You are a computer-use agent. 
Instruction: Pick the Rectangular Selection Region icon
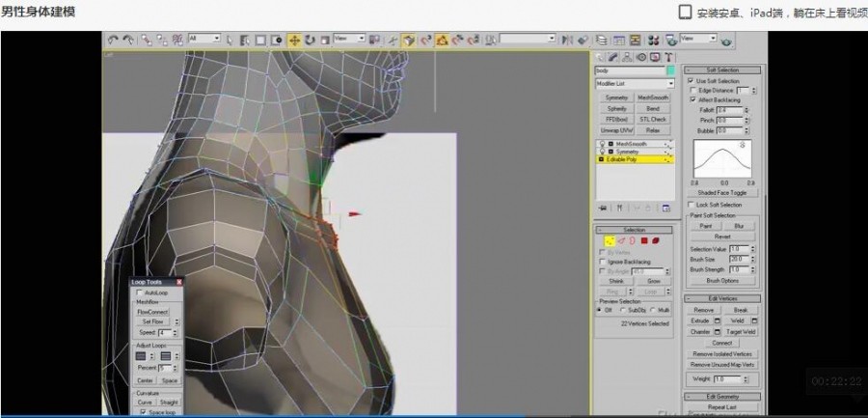260,40
